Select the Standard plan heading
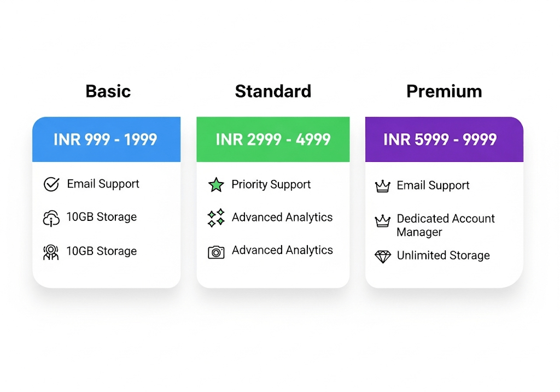Viewport: 560px width, 392px height. [273, 91]
